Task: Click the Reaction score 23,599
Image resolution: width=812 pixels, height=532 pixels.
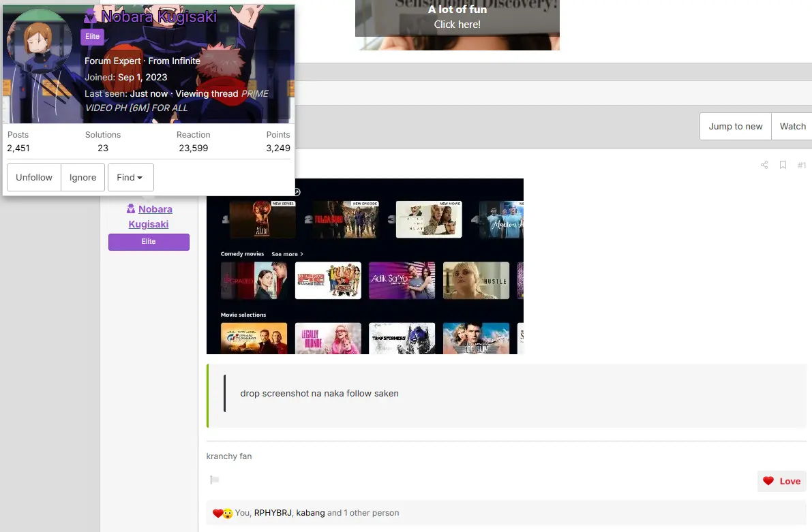Action: point(193,148)
